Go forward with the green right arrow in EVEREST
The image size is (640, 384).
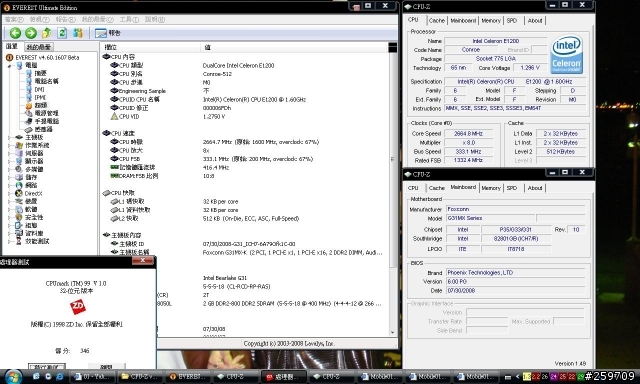(x=31, y=33)
